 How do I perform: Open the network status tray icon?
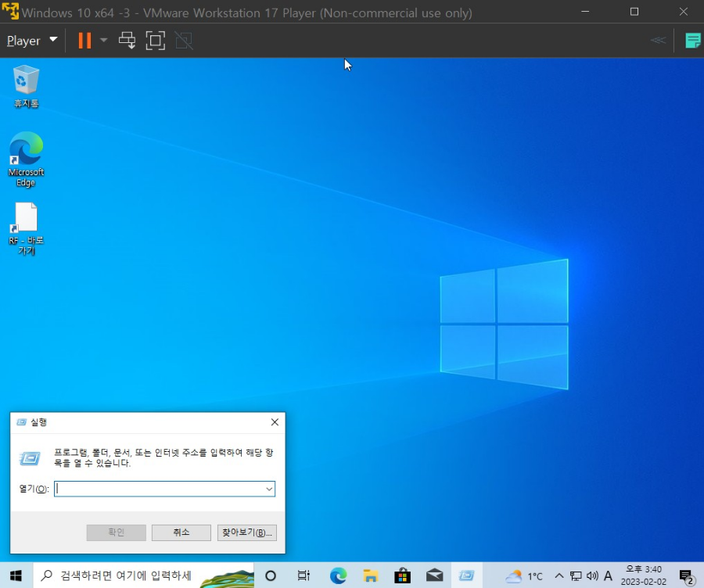pos(576,575)
